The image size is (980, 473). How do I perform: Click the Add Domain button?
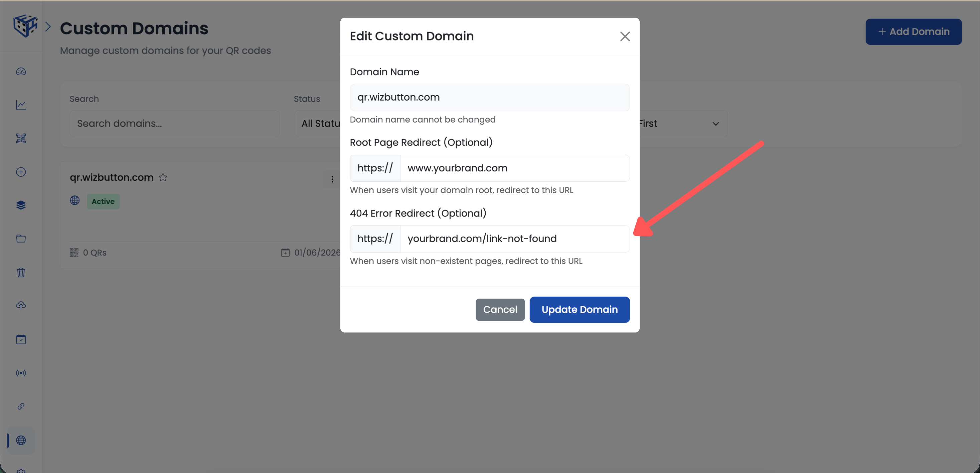914,32
